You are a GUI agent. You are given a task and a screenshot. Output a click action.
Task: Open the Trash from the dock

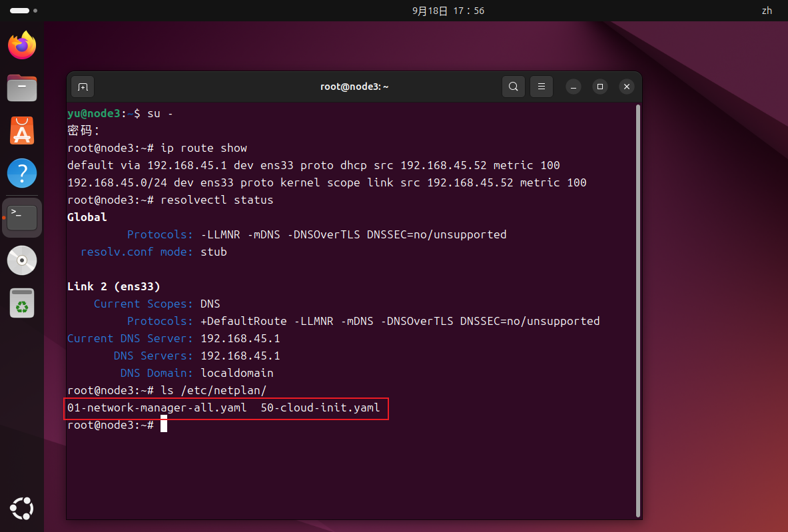click(x=22, y=303)
